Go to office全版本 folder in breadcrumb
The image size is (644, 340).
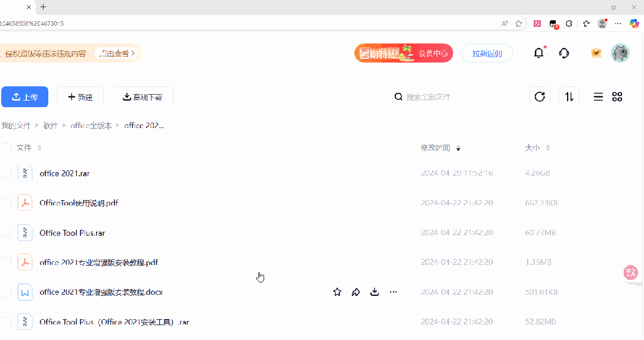[x=91, y=126]
